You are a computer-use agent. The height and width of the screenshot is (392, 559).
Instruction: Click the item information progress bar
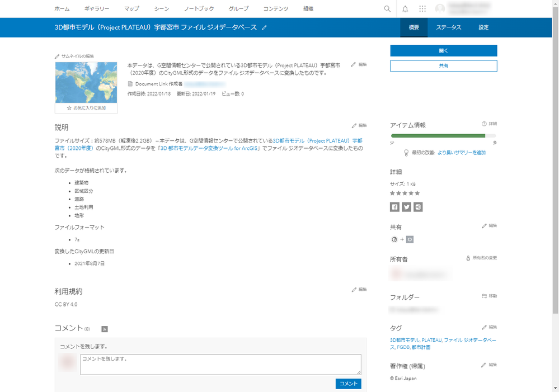pyautogui.click(x=444, y=136)
